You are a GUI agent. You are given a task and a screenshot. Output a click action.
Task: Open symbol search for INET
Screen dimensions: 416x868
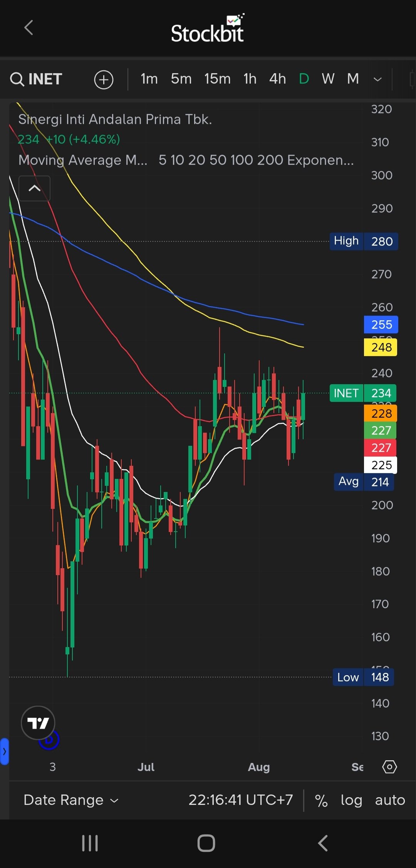tap(36, 79)
